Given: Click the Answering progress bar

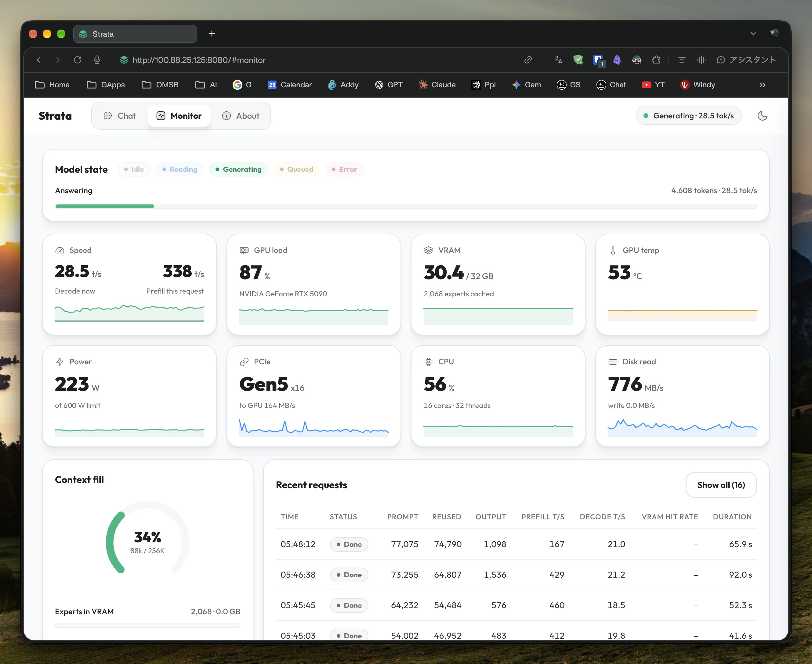Looking at the screenshot, I should [406, 206].
